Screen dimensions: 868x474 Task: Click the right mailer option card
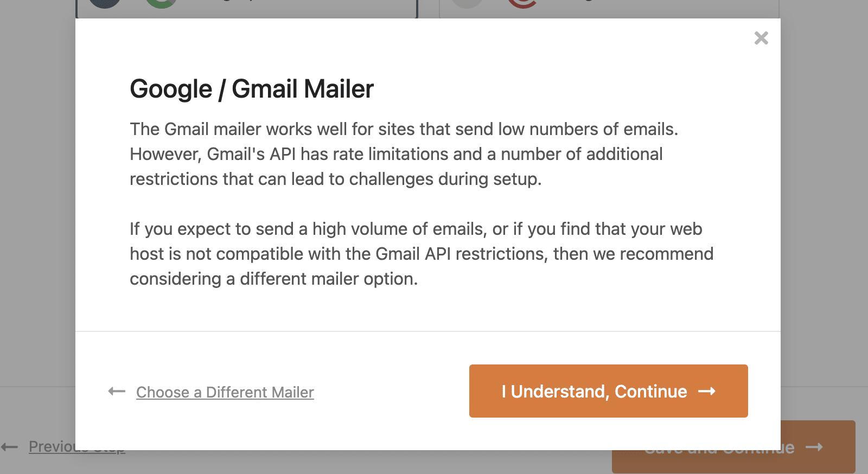608,7
